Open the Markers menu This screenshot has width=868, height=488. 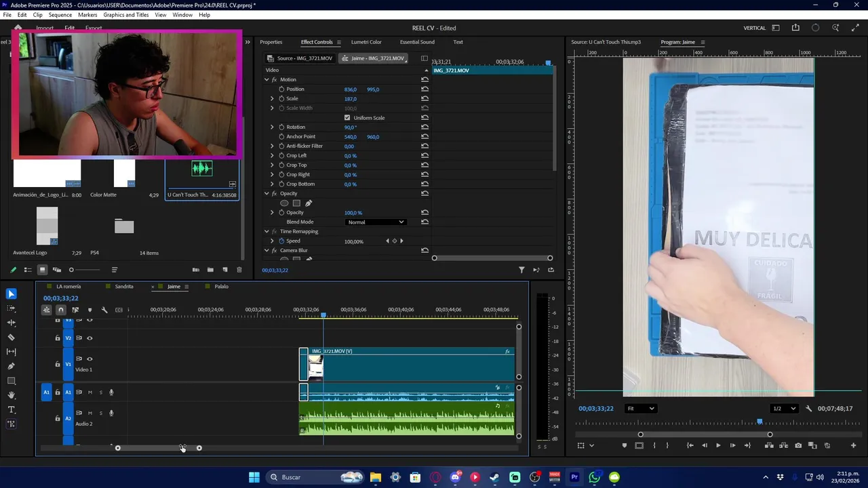87,15
